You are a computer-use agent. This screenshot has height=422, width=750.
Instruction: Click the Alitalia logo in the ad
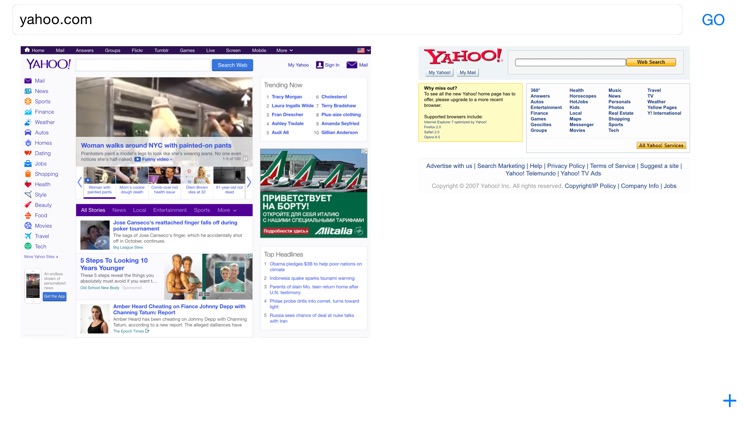click(338, 231)
